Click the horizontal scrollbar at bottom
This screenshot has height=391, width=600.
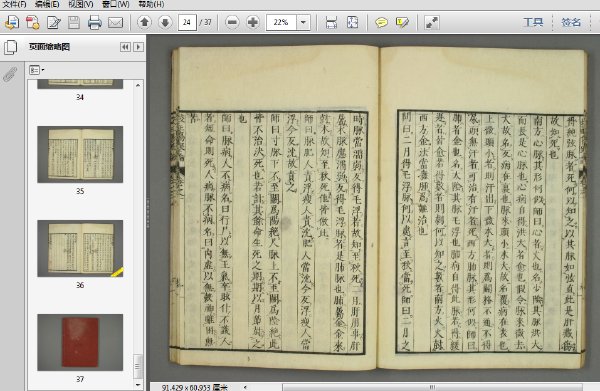pos(432,387)
